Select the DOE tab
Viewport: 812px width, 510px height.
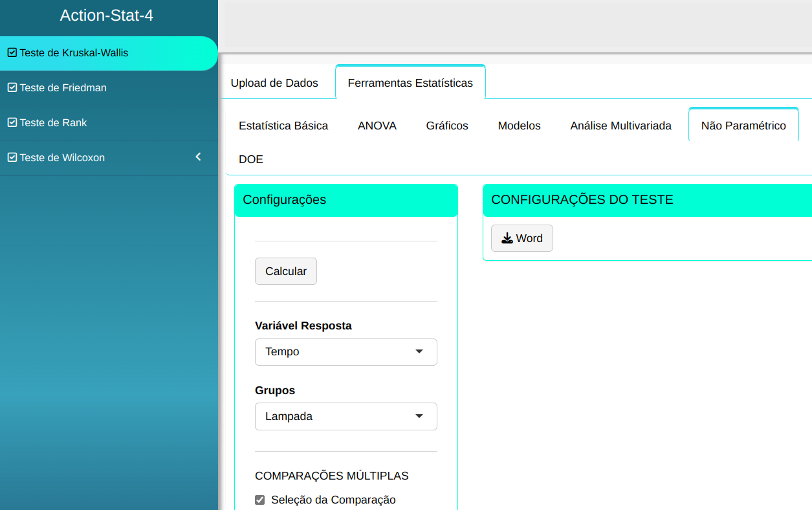[x=251, y=159]
